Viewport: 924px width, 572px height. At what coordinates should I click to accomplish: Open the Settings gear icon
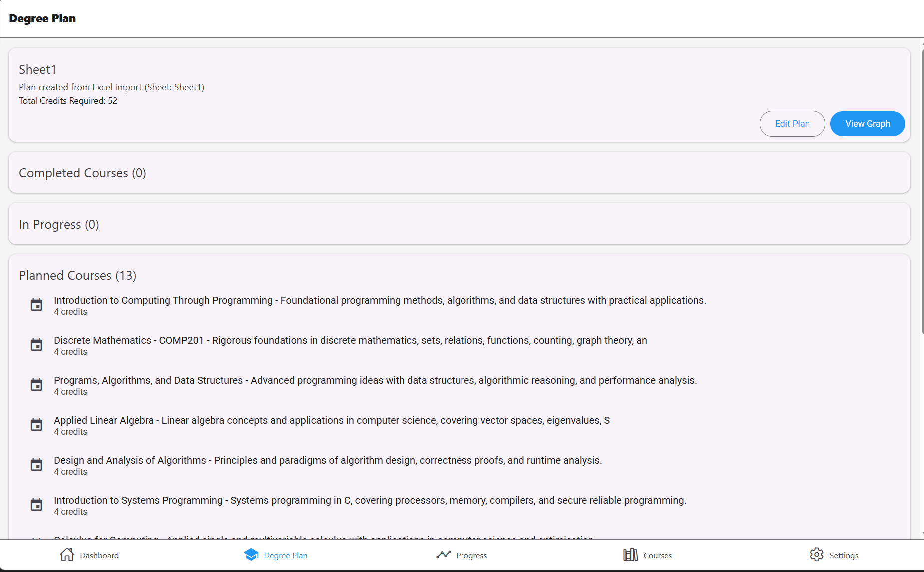[816, 555]
